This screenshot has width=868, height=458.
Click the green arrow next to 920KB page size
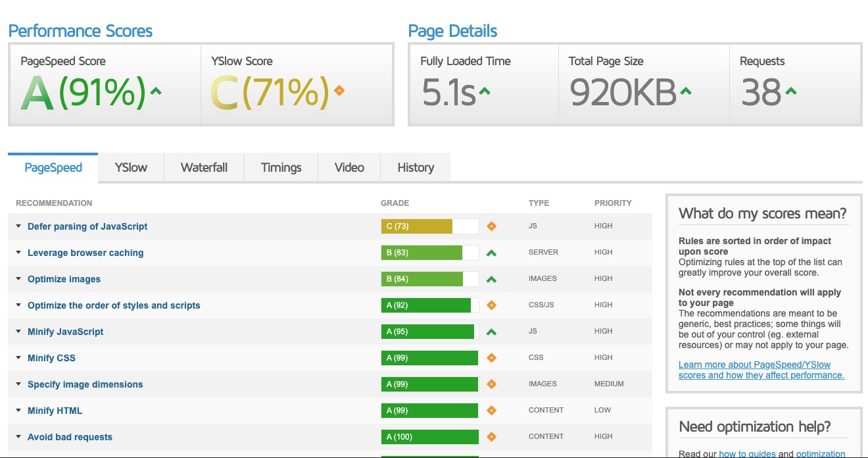[x=686, y=91]
